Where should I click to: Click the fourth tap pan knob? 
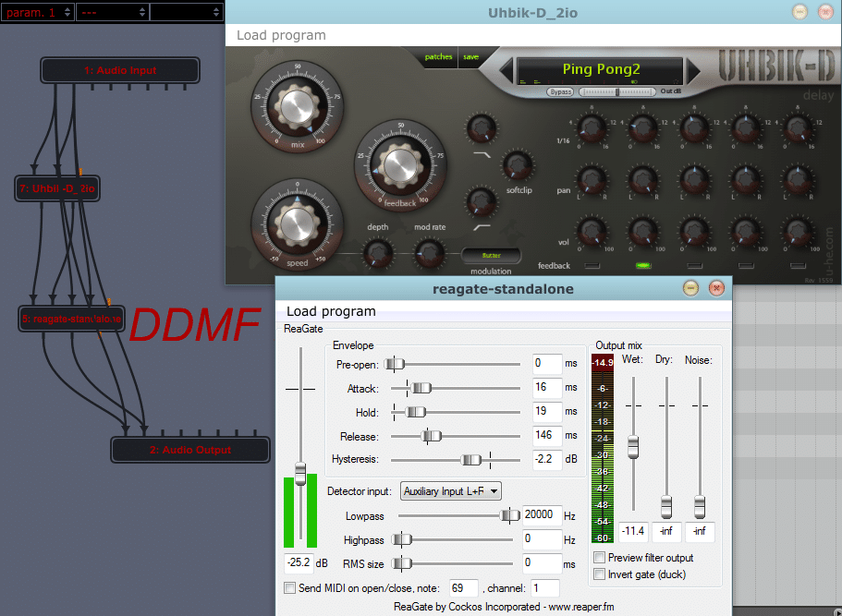click(746, 180)
